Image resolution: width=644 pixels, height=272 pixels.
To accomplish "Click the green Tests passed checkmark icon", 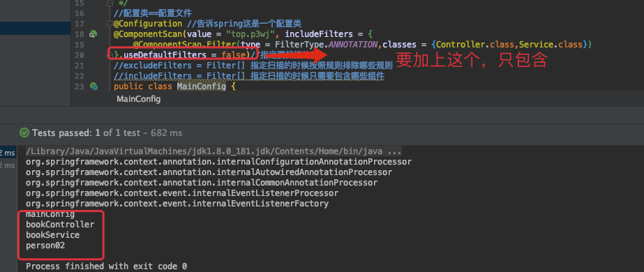I will (x=24, y=133).
